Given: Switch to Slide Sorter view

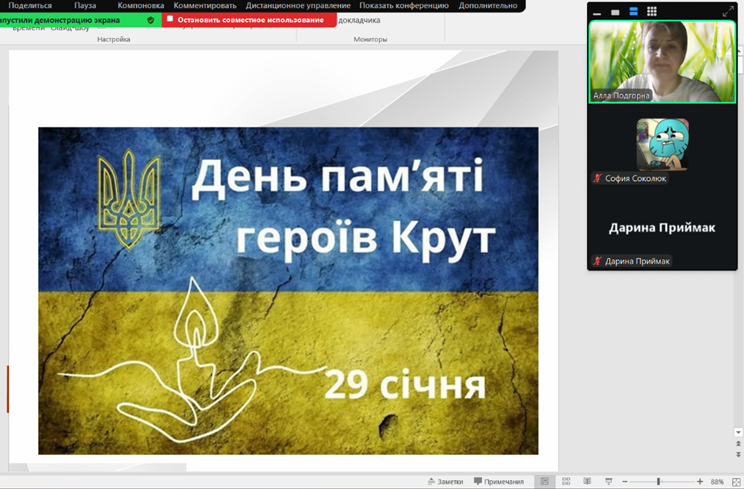Looking at the screenshot, I should click(x=566, y=482).
